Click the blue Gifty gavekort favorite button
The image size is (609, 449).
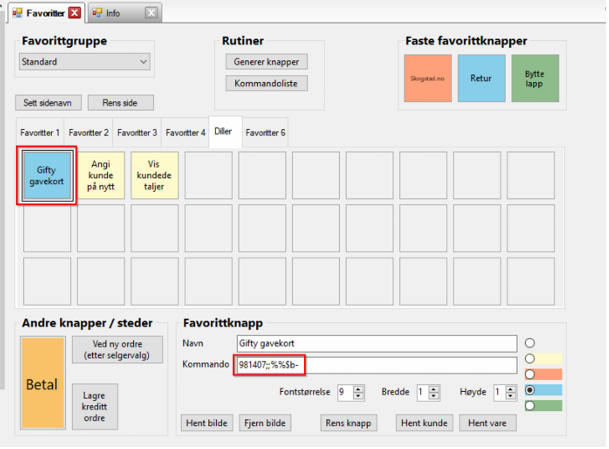click(47, 176)
